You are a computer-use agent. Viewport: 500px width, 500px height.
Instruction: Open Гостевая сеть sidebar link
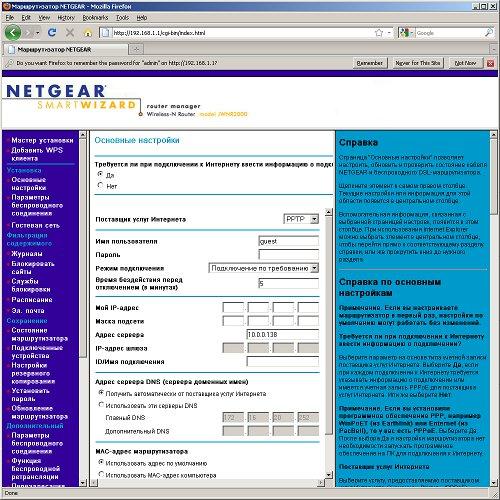tap(35, 225)
